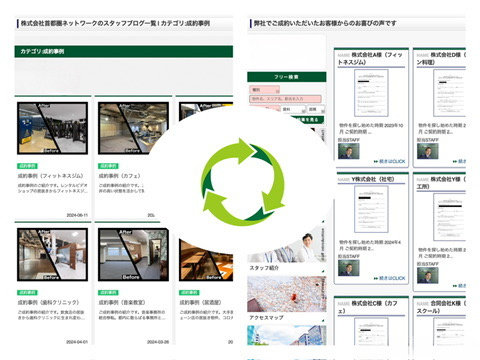Click 音楽教室 article excerpt text
This screenshot has height=360, width=480.
(x=132, y=315)
